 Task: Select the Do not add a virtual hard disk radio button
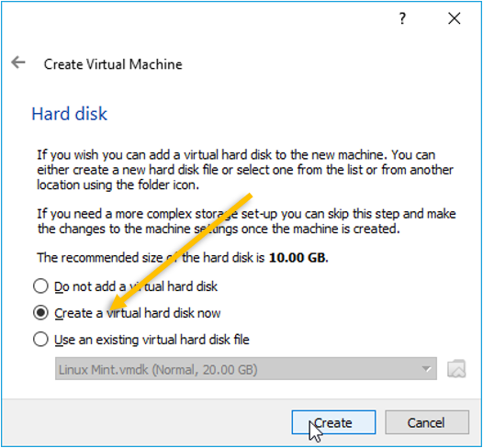[40, 286]
